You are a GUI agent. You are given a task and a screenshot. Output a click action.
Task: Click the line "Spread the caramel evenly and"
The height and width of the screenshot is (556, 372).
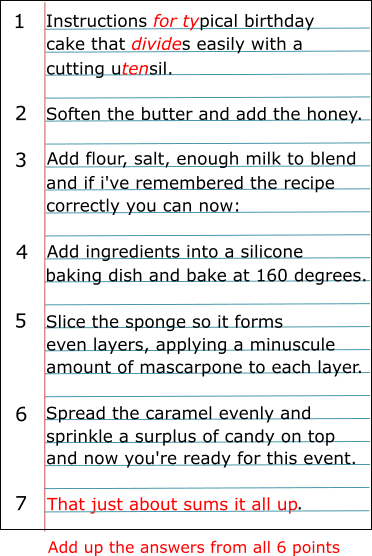tap(178, 414)
